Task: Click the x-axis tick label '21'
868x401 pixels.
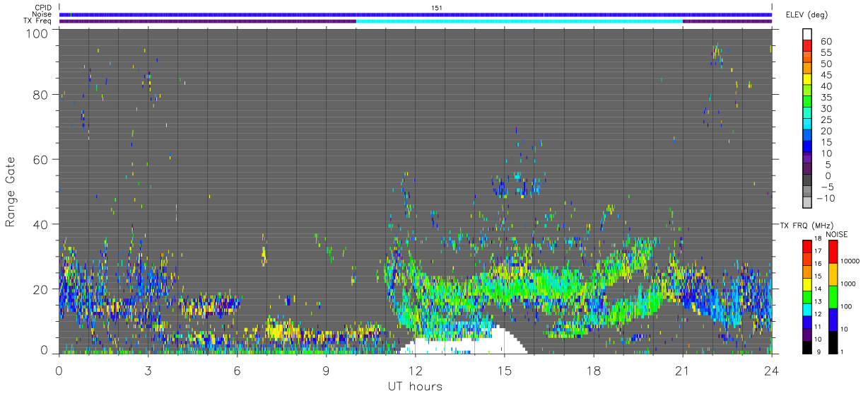Action: pos(682,371)
